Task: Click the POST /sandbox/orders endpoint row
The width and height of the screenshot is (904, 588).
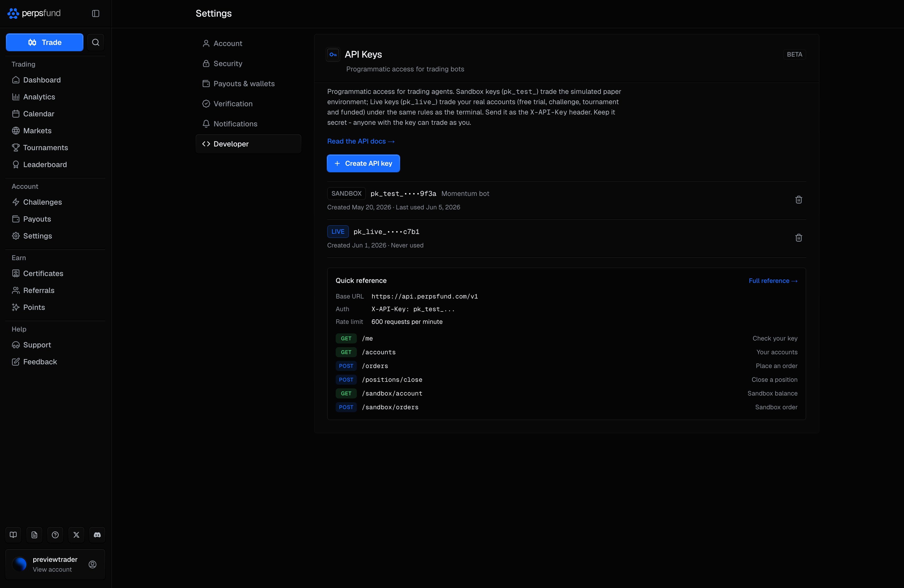Action: pyautogui.click(x=566, y=407)
